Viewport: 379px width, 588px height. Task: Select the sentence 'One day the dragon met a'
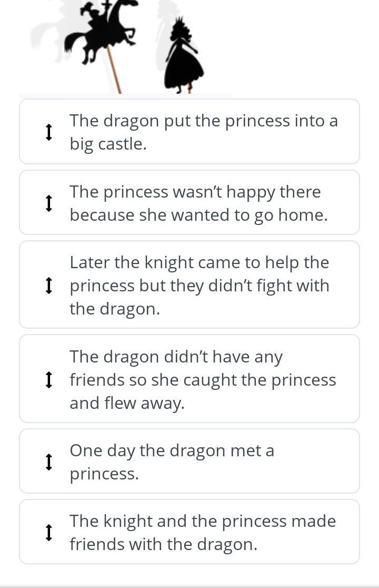point(172,450)
